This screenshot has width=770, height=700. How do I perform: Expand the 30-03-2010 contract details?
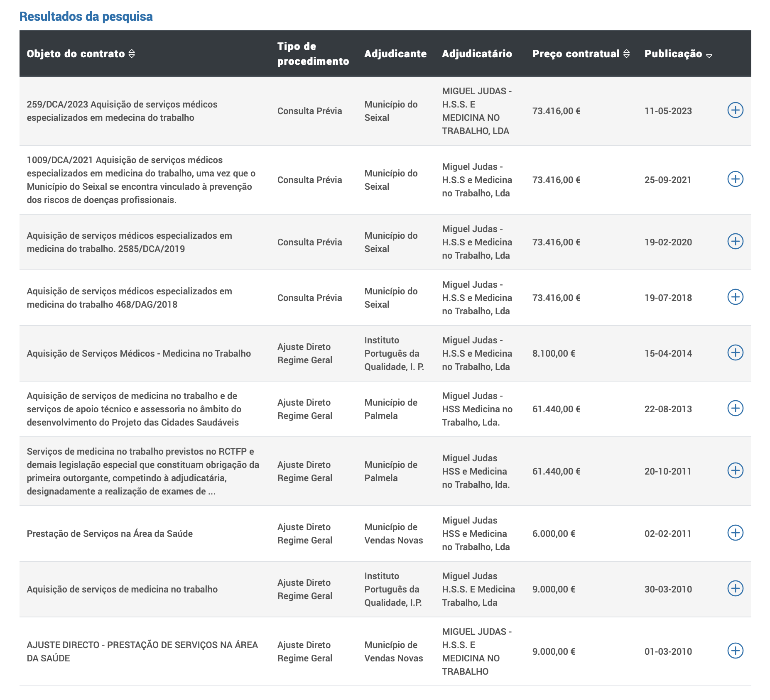(x=735, y=589)
